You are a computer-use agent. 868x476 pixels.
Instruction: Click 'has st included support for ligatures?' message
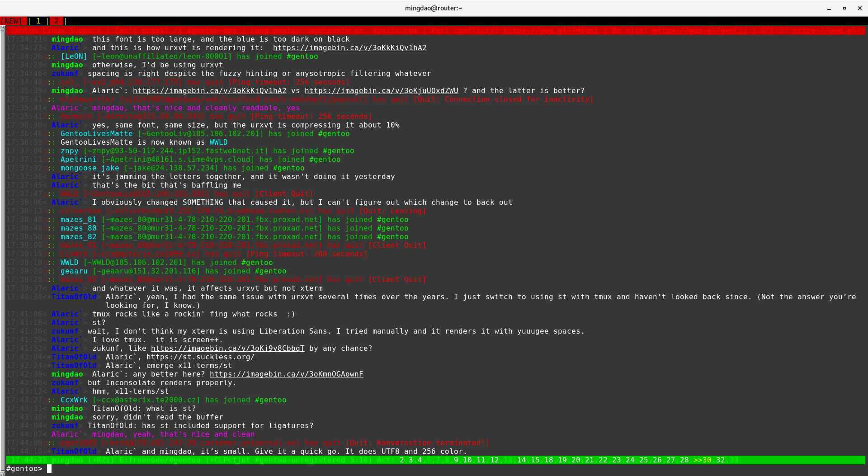pos(227,426)
